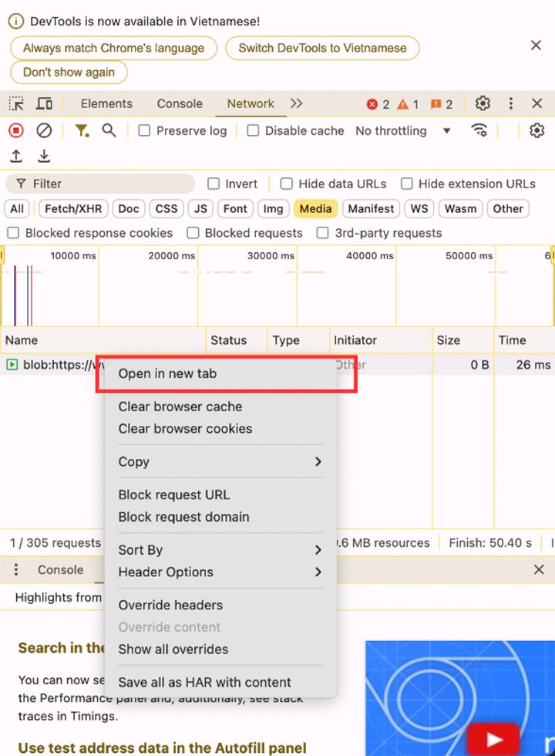Switch to the Elements tab

(106, 103)
